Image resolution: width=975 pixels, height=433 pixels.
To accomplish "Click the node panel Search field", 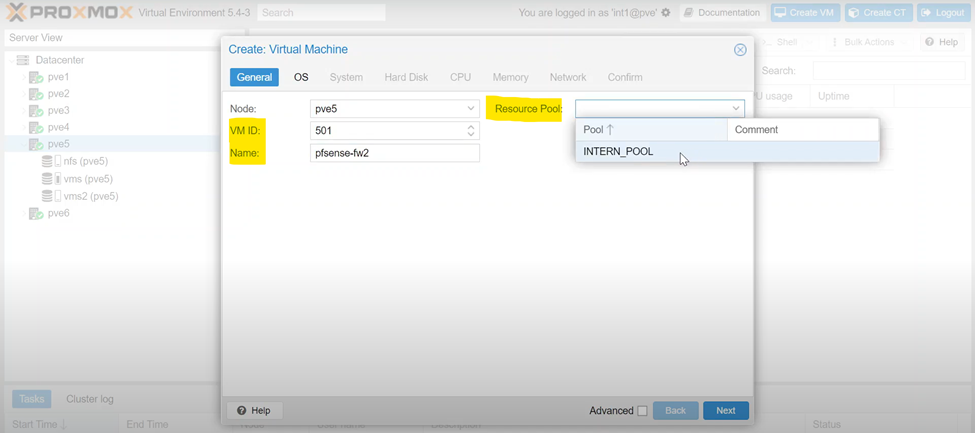I will pos(889,71).
